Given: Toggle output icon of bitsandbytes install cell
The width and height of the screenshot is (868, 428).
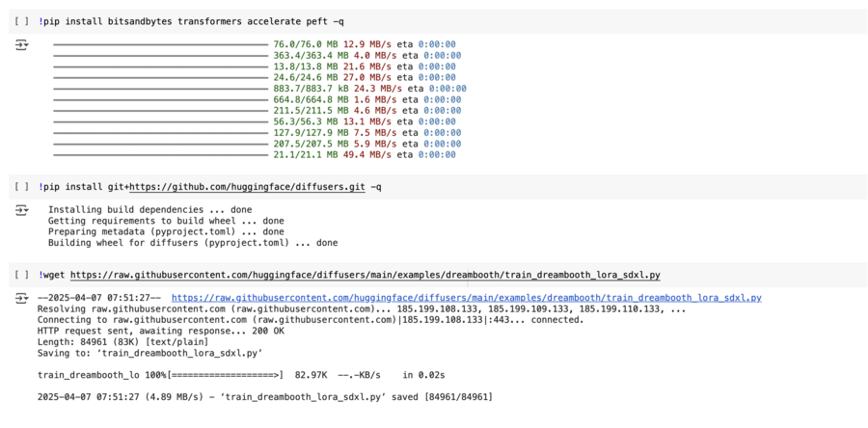Looking at the screenshot, I should pyautogui.click(x=22, y=45).
